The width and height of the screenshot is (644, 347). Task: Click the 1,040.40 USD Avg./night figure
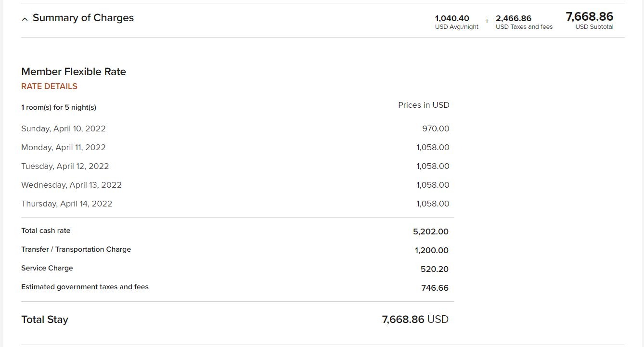tap(457, 23)
